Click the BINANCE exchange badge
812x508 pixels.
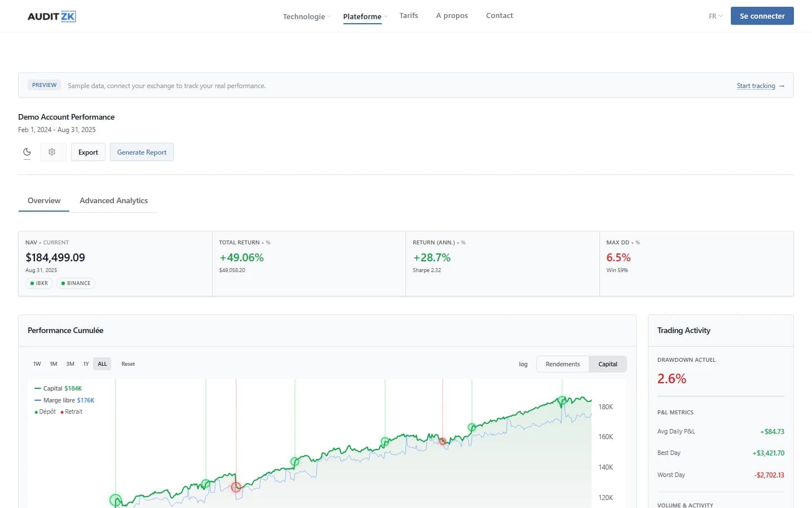(76, 283)
